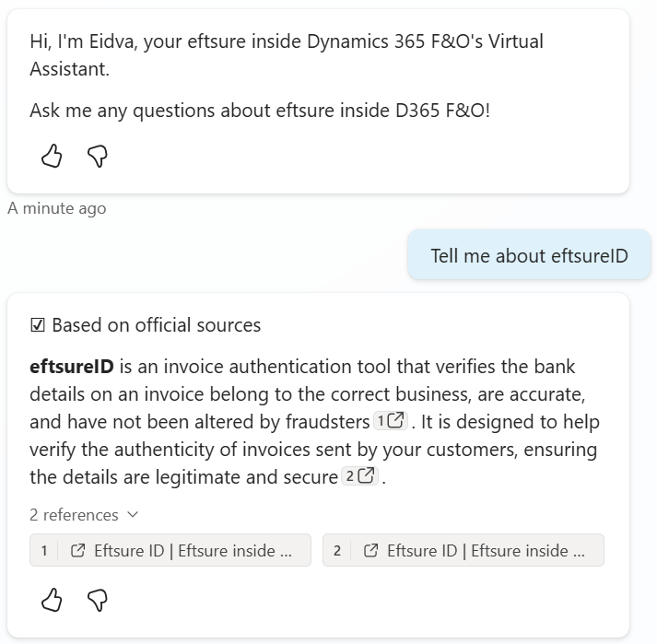This screenshot has width=657, height=644.
Task: Open inline citation 2 after the word secure
Action: pos(359,476)
